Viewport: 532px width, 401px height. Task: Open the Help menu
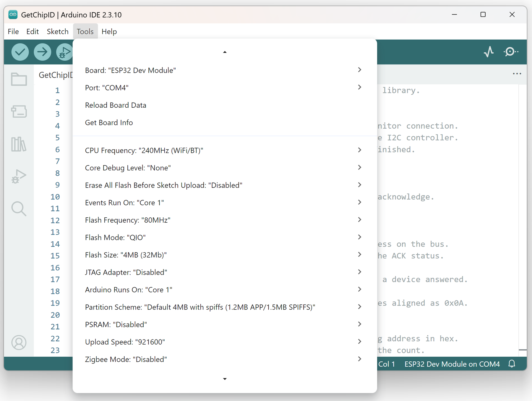109,31
